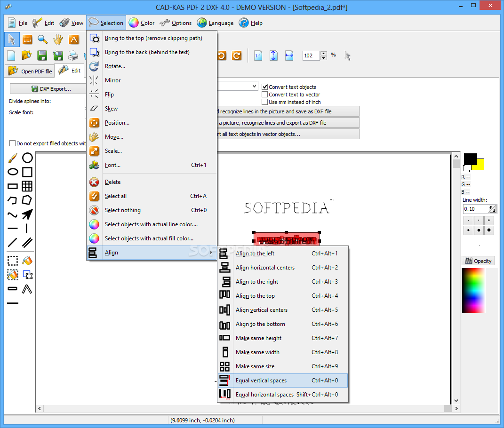The image size is (504, 428).
Task: Select the circle drawing tool
Action: coord(27,158)
